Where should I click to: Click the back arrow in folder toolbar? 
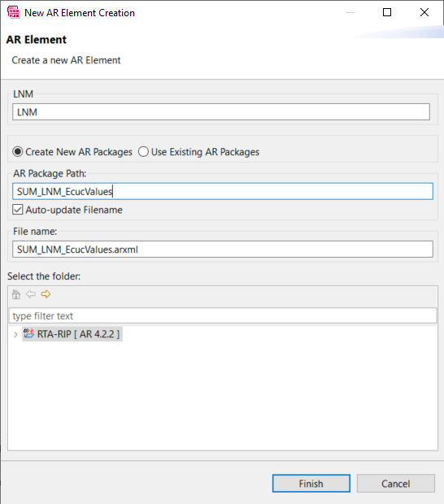click(x=31, y=293)
